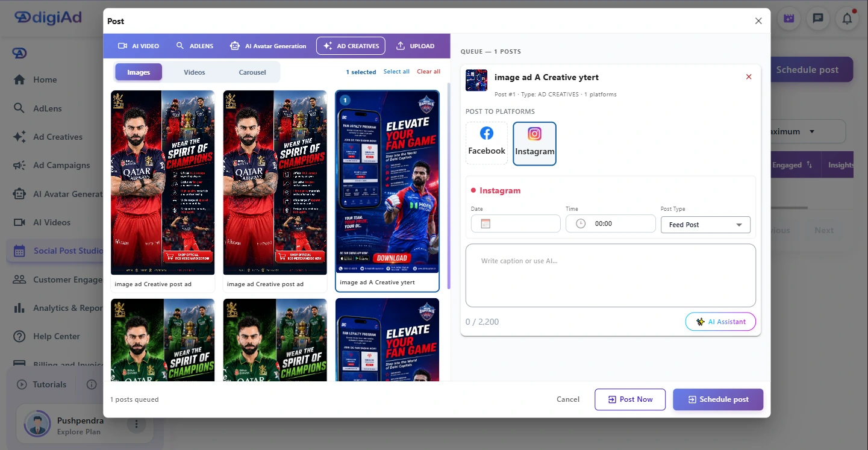Click the Cancel button
Image resolution: width=868 pixels, height=450 pixels.
pos(568,399)
